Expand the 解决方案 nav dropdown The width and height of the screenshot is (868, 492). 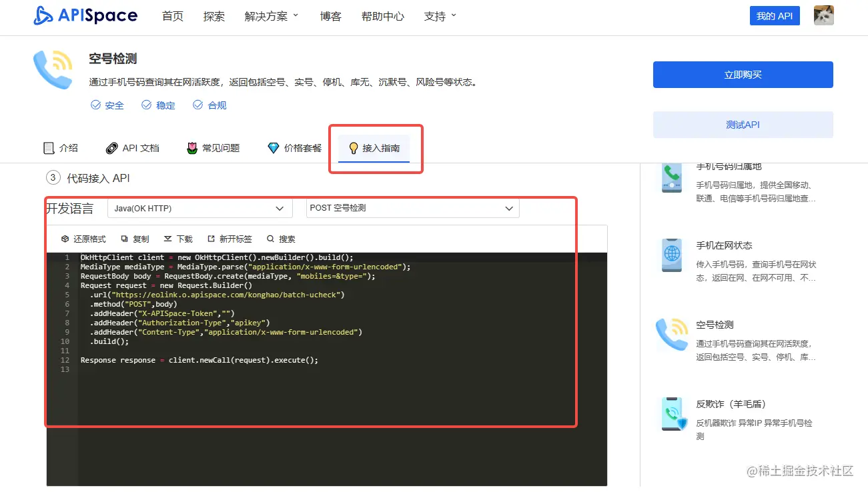[272, 16]
